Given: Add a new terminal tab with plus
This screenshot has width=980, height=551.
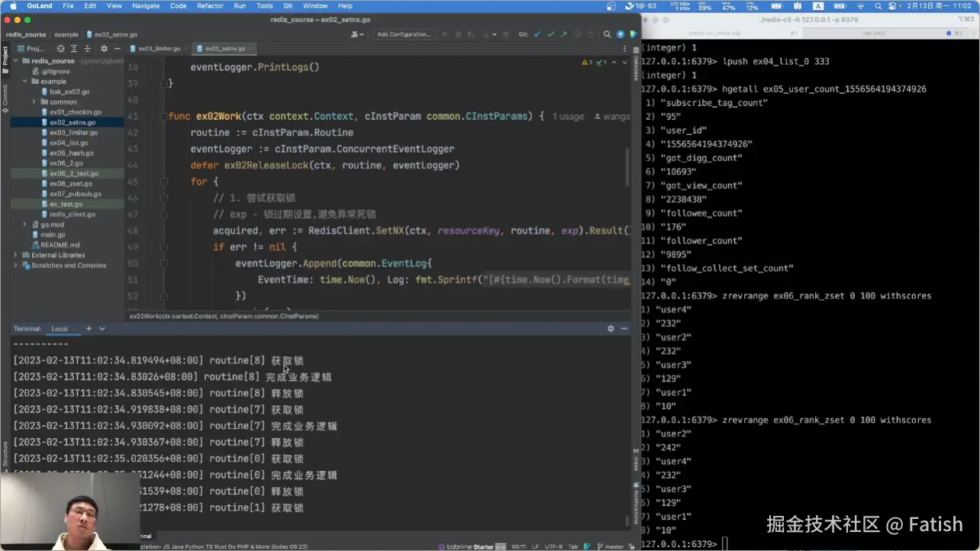Looking at the screenshot, I should click(x=89, y=328).
